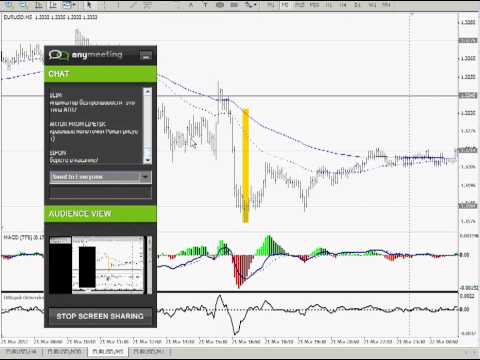This screenshot has width=480, height=360.
Task: Click the audience view screen thumbnail
Action: pyautogui.click(x=97, y=265)
